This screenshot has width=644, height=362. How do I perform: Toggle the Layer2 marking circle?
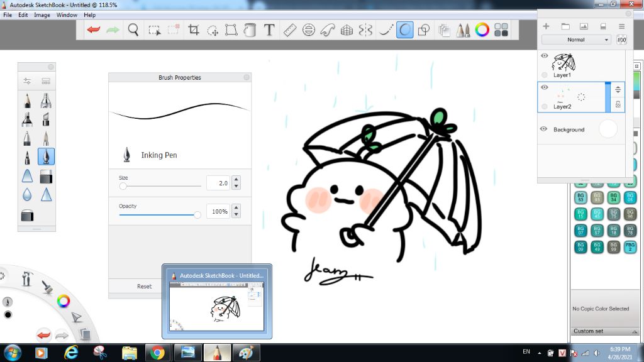coord(545,107)
